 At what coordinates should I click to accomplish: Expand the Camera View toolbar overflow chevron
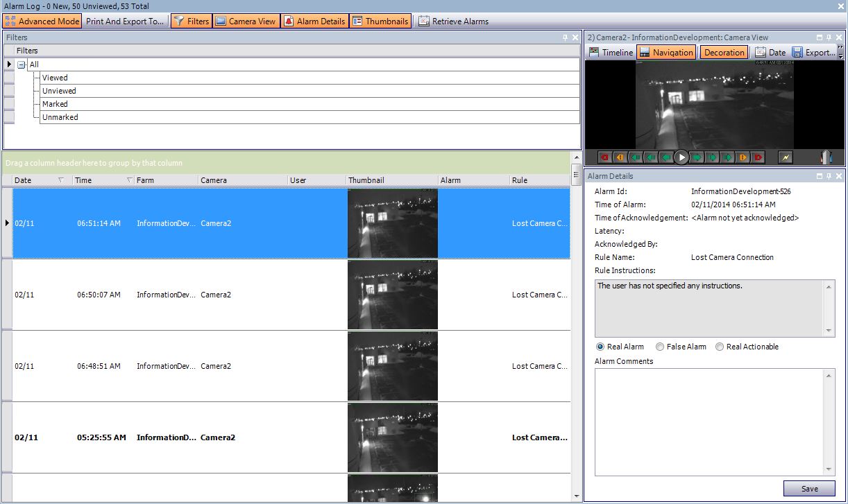click(x=841, y=48)
